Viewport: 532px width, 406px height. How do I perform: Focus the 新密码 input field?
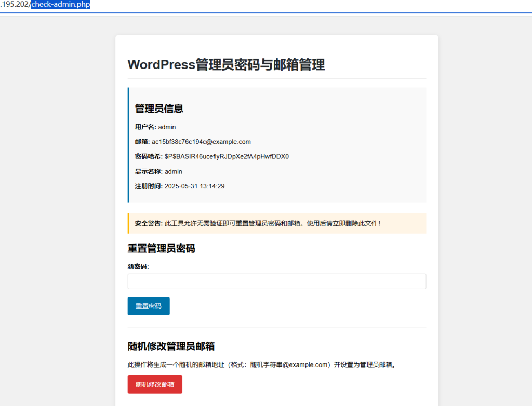(277, 281)
